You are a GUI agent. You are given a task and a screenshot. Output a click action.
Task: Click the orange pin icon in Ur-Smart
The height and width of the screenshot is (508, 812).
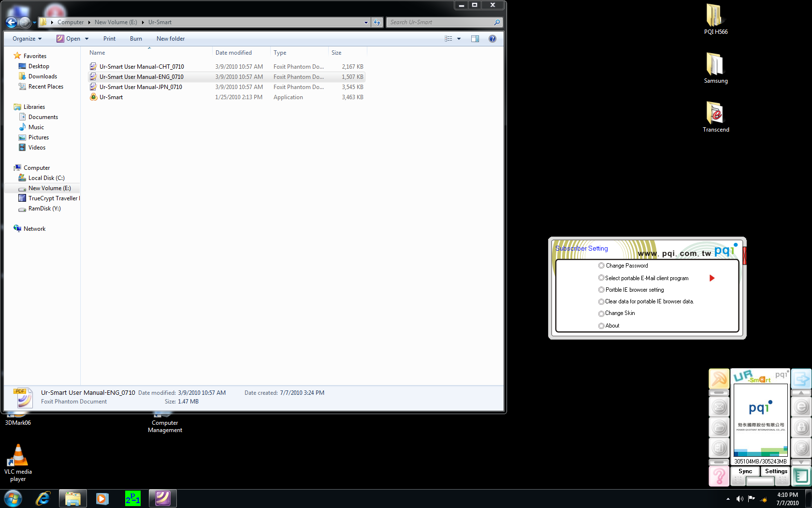[x=719, y=378]
